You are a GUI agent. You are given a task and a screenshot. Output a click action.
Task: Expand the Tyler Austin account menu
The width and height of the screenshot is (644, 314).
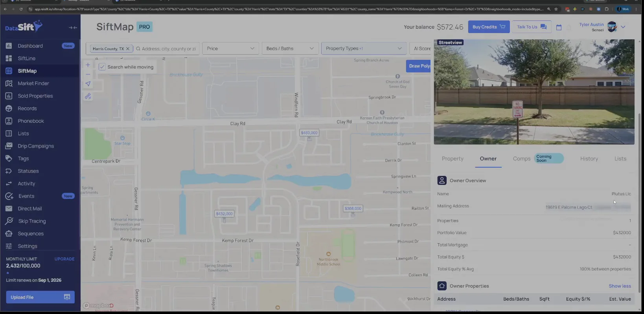[623, 27]
